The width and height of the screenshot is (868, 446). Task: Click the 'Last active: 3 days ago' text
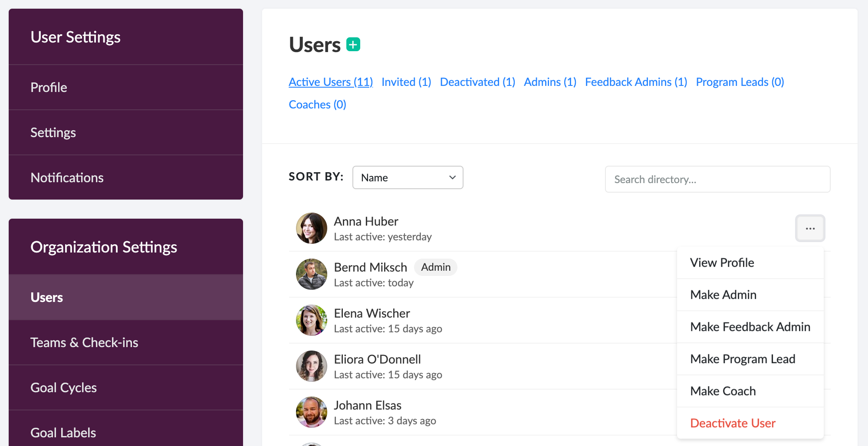(385, 421)
